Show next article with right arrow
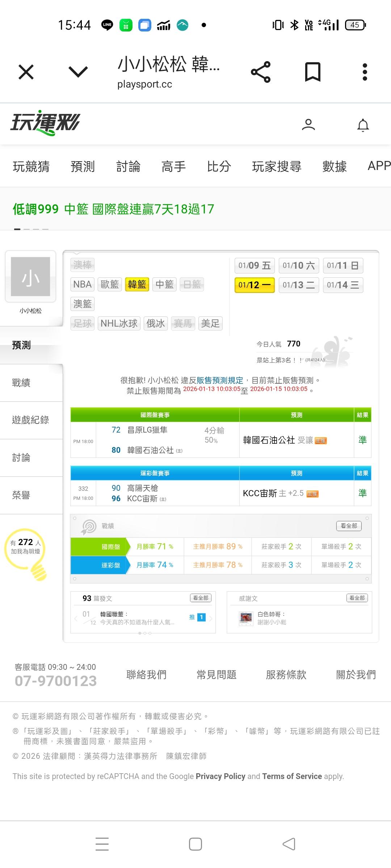Image resolution: width=391 pixels, height=868 pixels. (211, 618)
